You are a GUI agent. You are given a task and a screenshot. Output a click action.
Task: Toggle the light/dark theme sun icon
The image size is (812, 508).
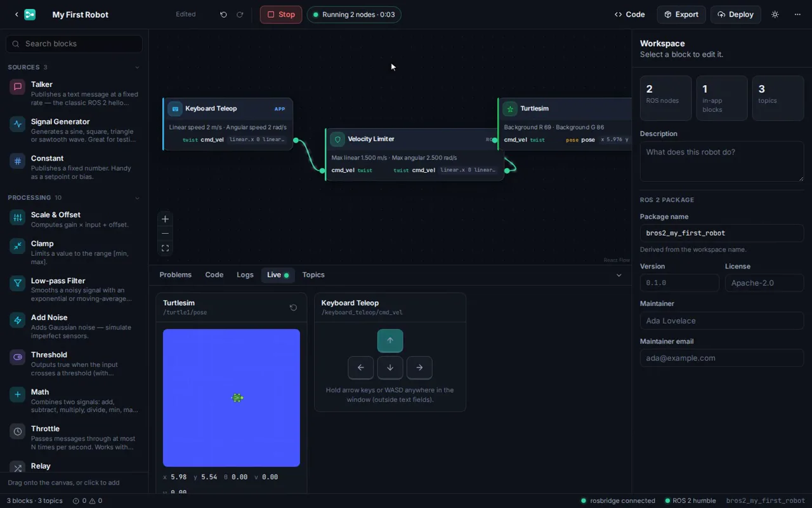tap(775, 15)
